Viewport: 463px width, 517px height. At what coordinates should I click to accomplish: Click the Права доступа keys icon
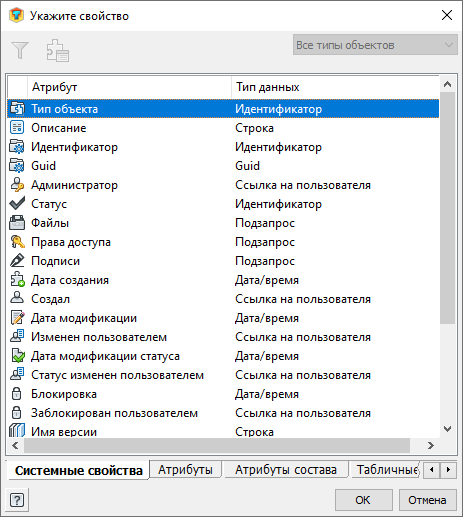pos(17,242)
